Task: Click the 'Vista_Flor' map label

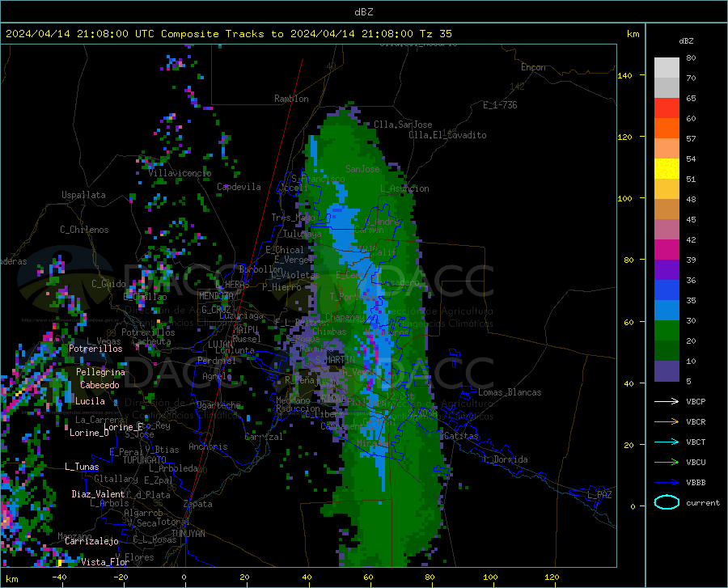Action: tap(105, 562)
